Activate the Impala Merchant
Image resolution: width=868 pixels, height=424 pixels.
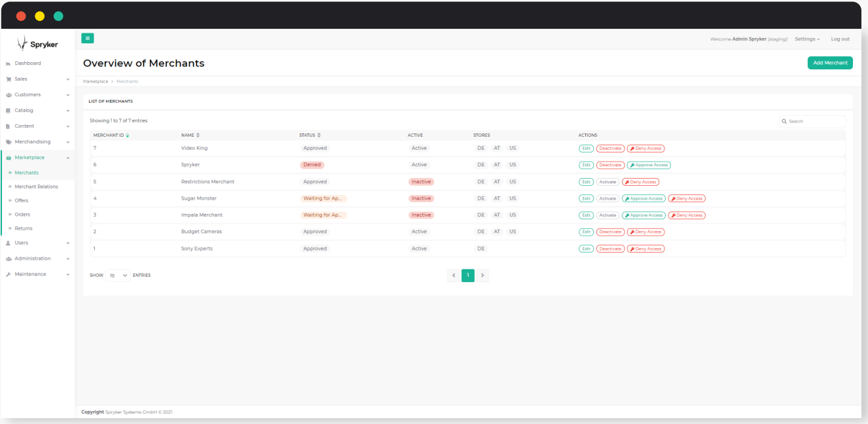(607, 215)
